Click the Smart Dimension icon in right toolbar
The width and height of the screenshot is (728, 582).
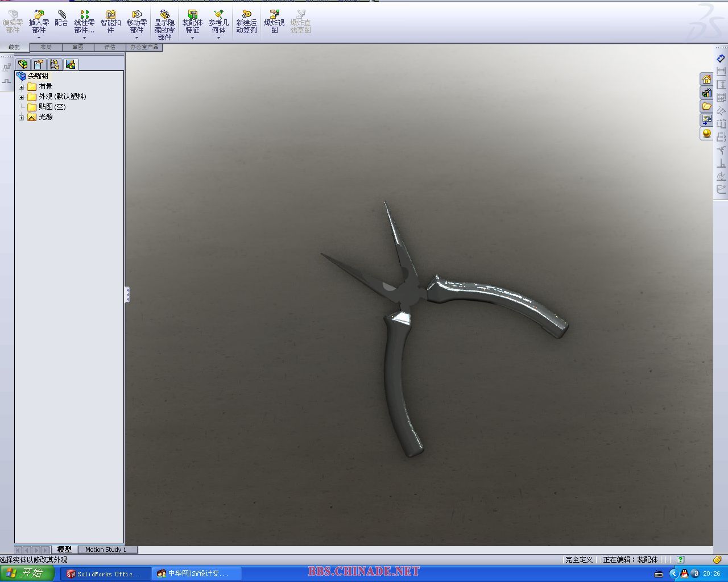pyautogui.click(x=721, y=59)
